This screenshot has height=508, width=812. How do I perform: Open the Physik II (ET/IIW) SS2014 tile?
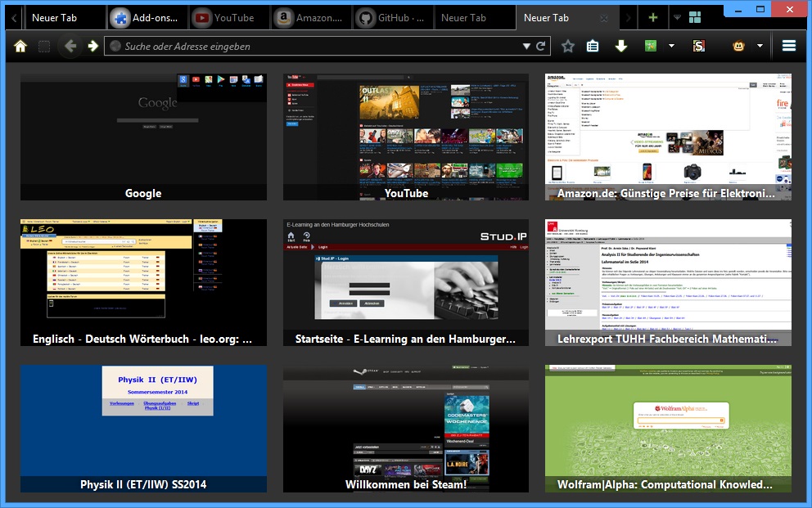coord(143,429)
